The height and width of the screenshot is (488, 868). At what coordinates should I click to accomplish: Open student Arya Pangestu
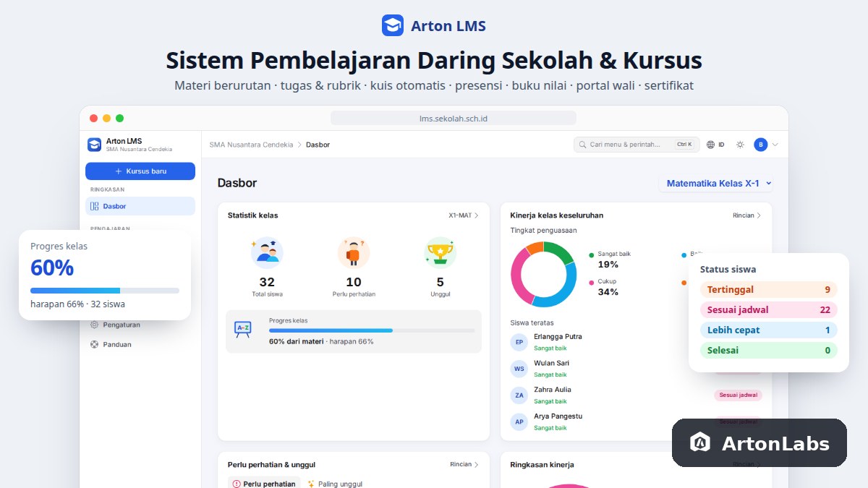pos(558,416)
